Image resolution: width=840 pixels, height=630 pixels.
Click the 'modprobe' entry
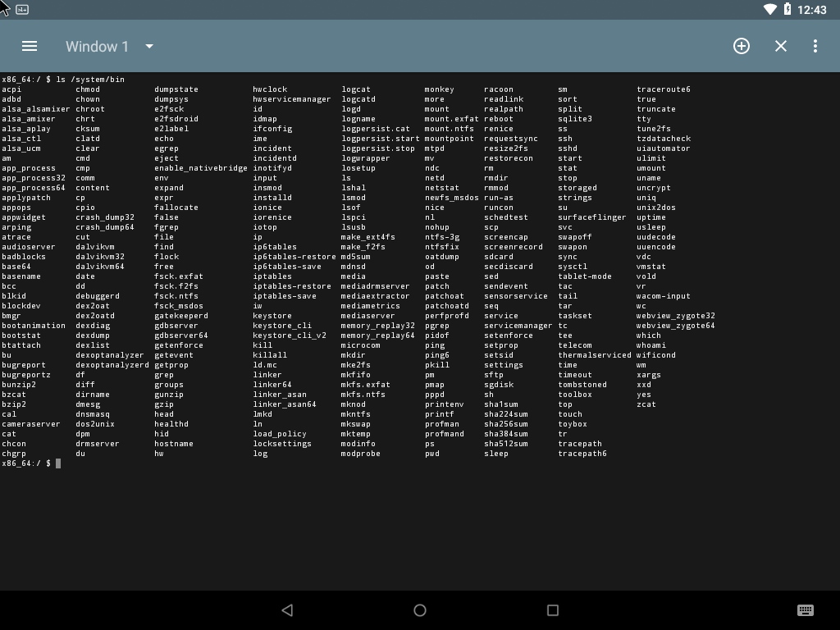tap(361, 454)
